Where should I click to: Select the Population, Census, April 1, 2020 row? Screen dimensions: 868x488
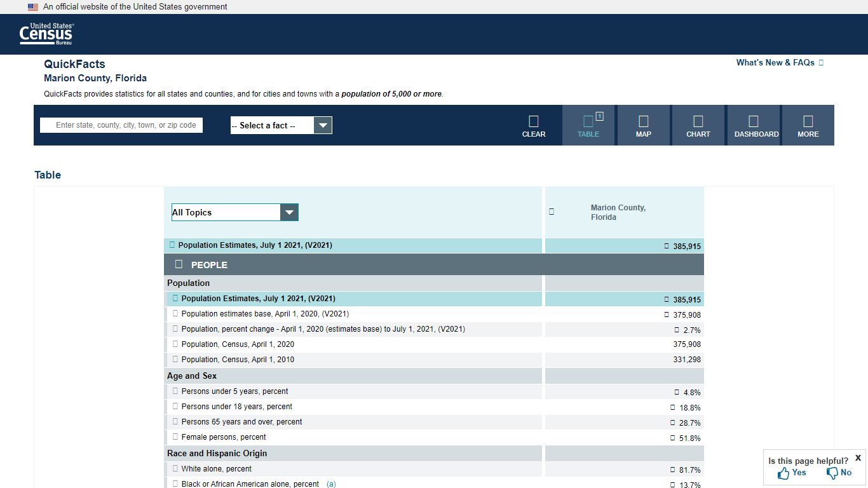point(434,344)
